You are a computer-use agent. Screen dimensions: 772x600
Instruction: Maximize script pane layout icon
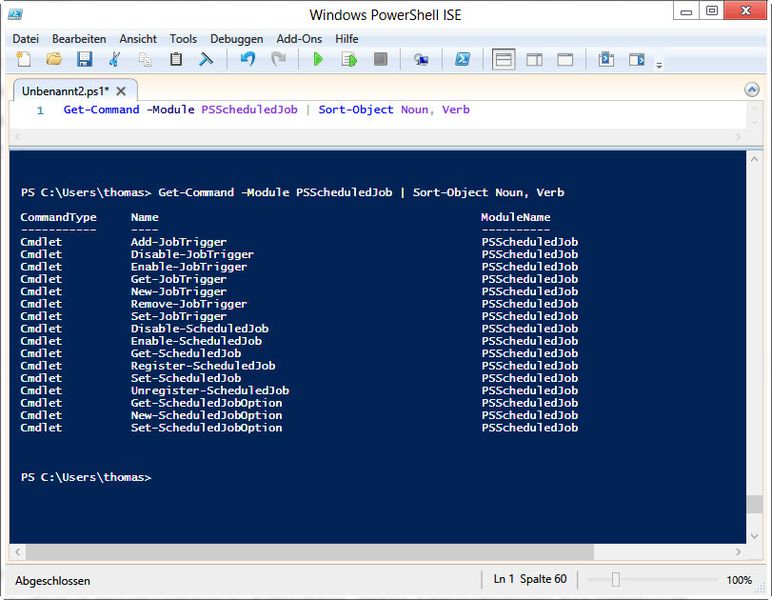point(565,60)
